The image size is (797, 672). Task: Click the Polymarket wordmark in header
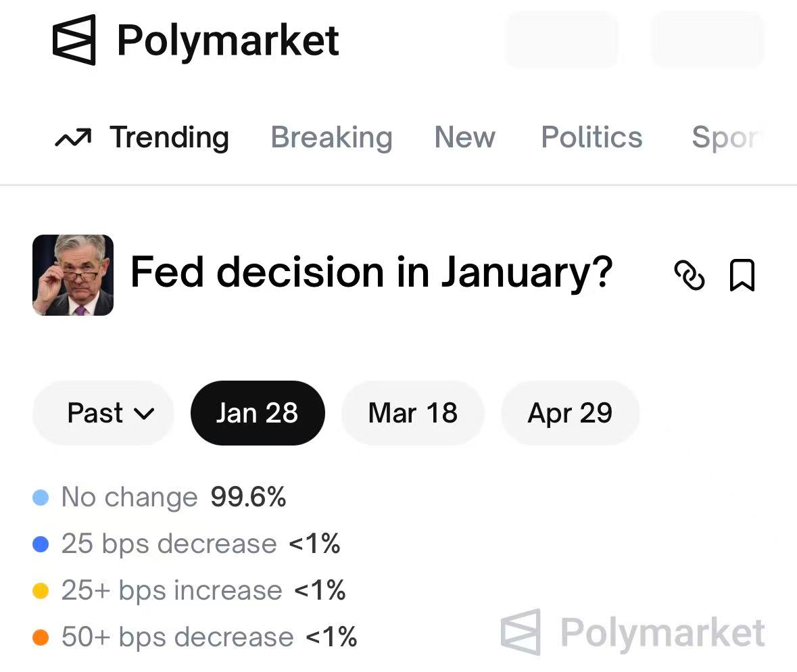point(228,41)
